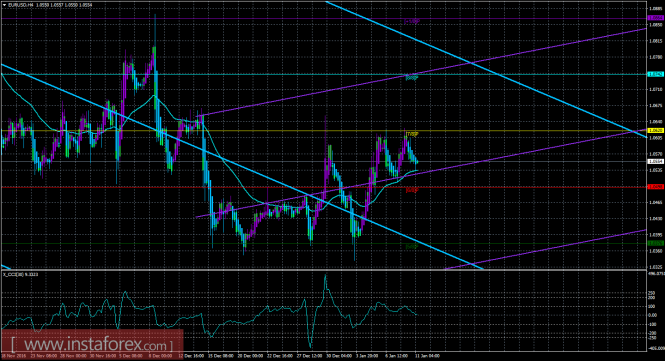Select the red level tag below recent candles
Viewport: 665px width, 361px height.
tap(412, 190)
